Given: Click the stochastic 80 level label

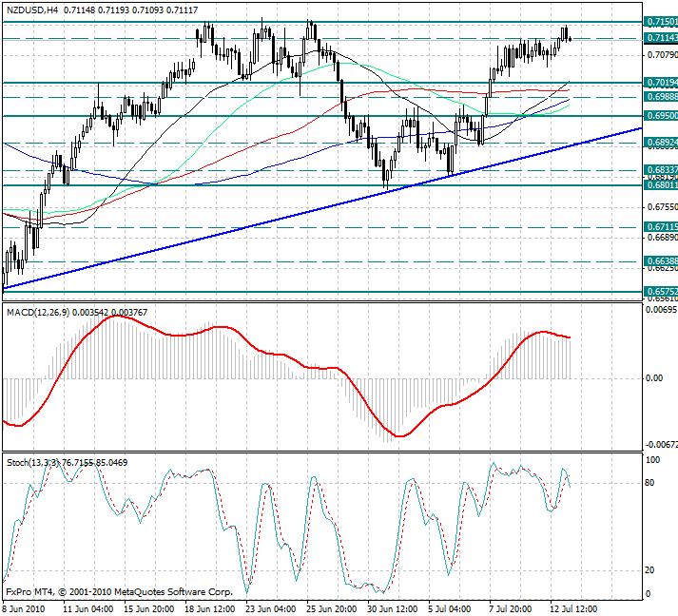Looking at the screenshot, I should (x=649, y=483).
